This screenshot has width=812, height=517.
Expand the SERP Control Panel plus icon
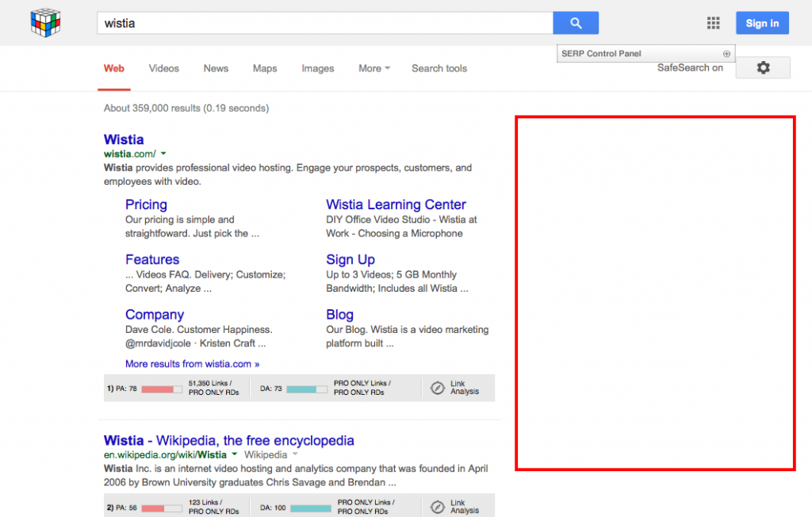[726, 54]
